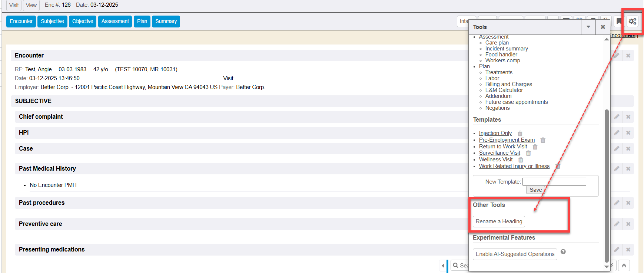Screen dimensions: 644x273
Task: Click the pencil icon for Past procedures
Action: tap(617, 203)
